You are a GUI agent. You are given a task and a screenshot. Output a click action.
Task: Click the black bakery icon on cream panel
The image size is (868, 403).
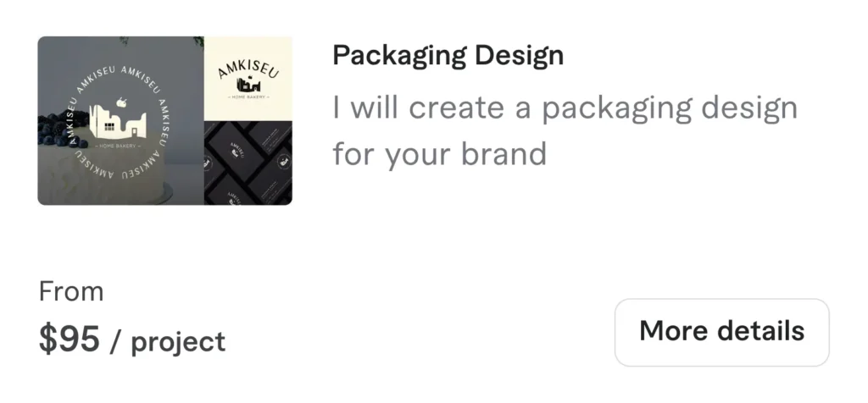tap(248, 86)
